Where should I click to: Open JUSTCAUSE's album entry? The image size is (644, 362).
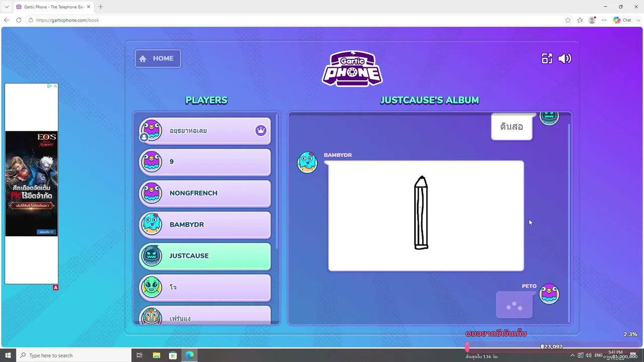205,256
